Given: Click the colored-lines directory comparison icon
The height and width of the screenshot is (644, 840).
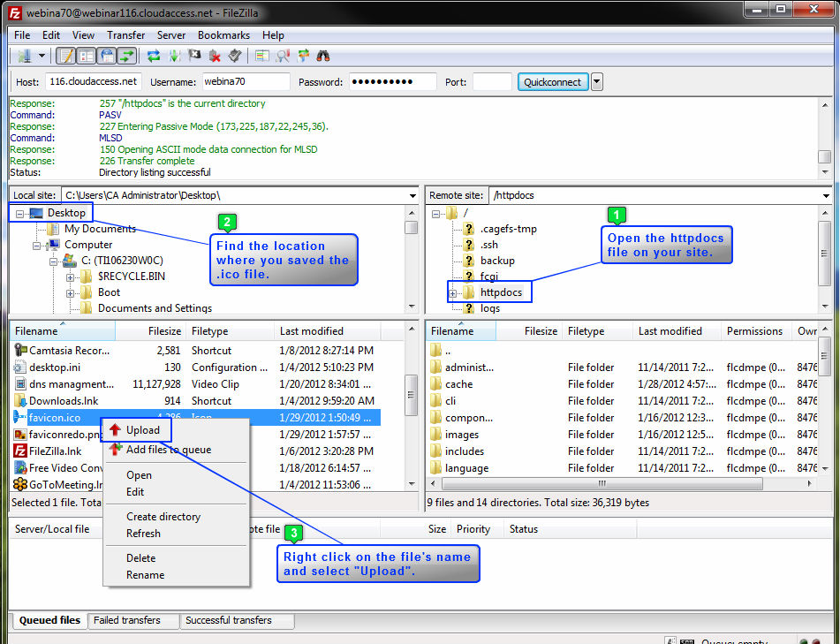Looking at the screenshot, I should (x=262, y=55).
